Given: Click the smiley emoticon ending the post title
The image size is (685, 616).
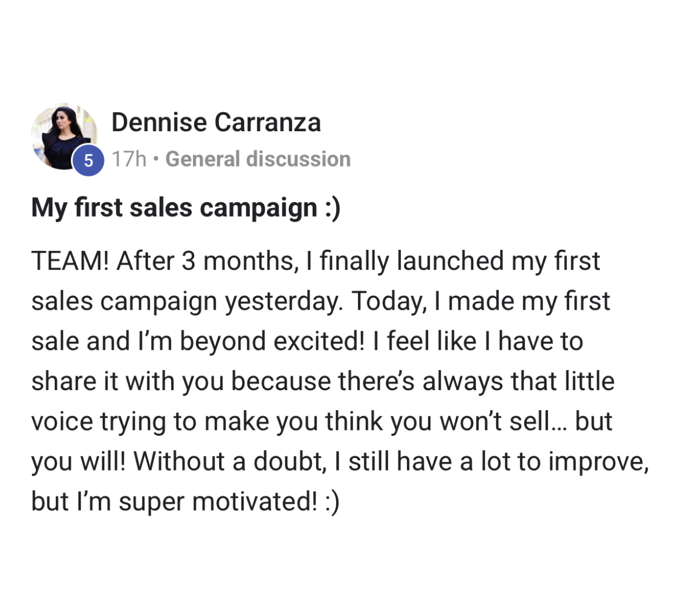Looking at the screenshot, I should coord(332,208).
